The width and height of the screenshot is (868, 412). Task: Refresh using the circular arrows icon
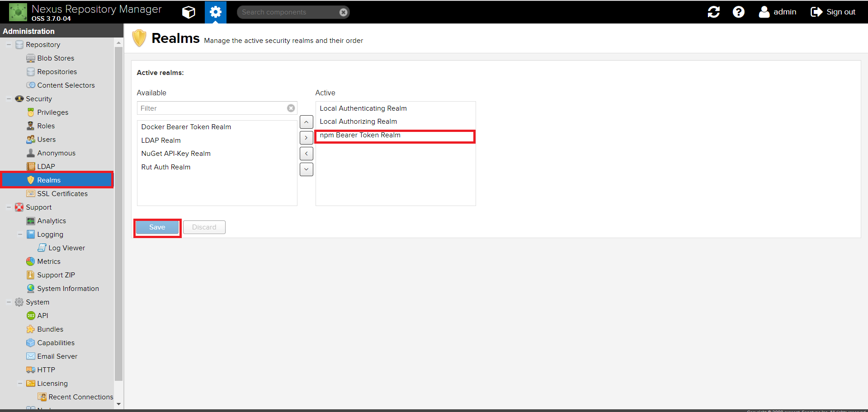pos(713,12)
